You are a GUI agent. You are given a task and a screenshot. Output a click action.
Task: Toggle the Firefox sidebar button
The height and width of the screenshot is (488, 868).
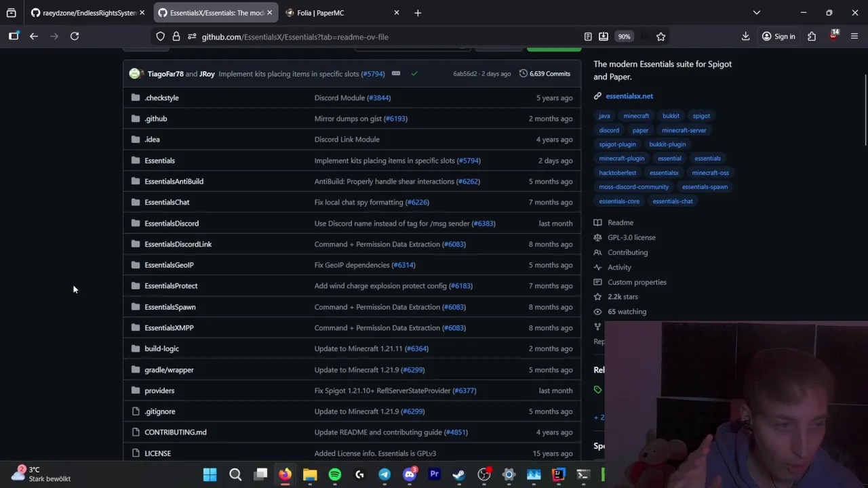(14, 37)
